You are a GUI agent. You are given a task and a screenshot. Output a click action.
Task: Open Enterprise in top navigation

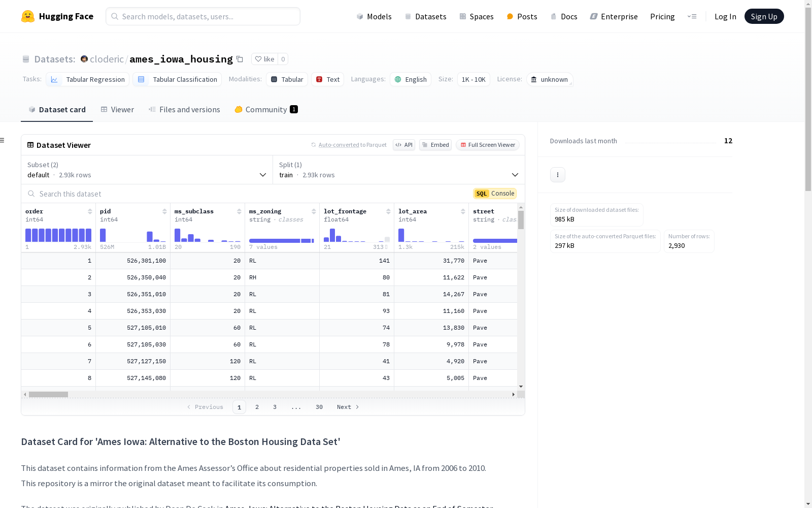point(614,16)
